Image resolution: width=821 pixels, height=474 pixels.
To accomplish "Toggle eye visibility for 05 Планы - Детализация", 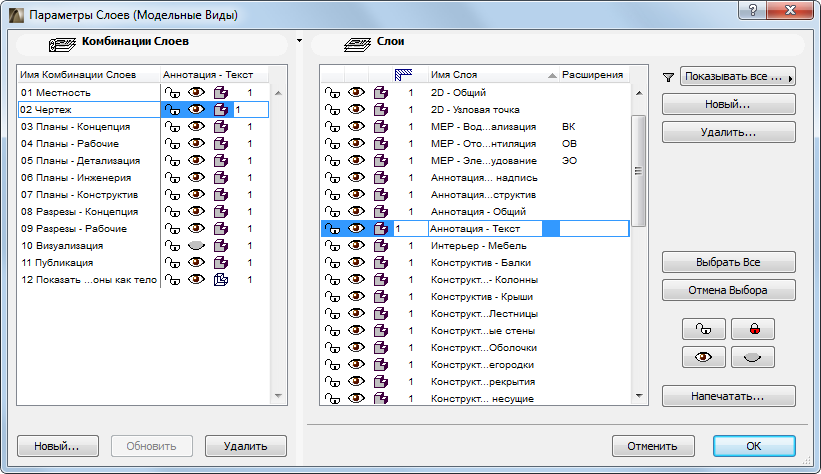I will point(196,161).
